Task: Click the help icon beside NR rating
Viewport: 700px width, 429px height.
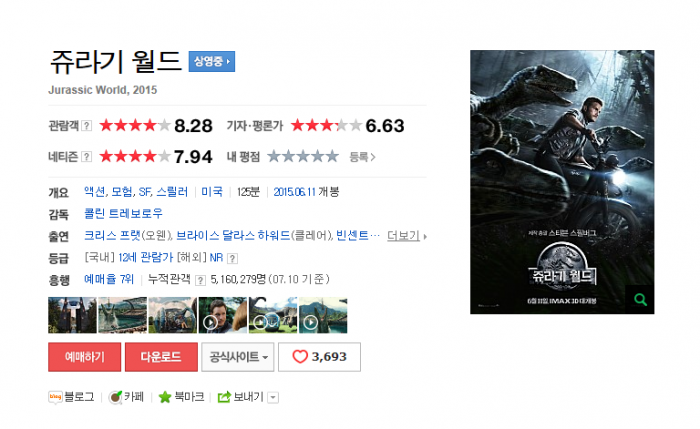Action: [232, 258]
